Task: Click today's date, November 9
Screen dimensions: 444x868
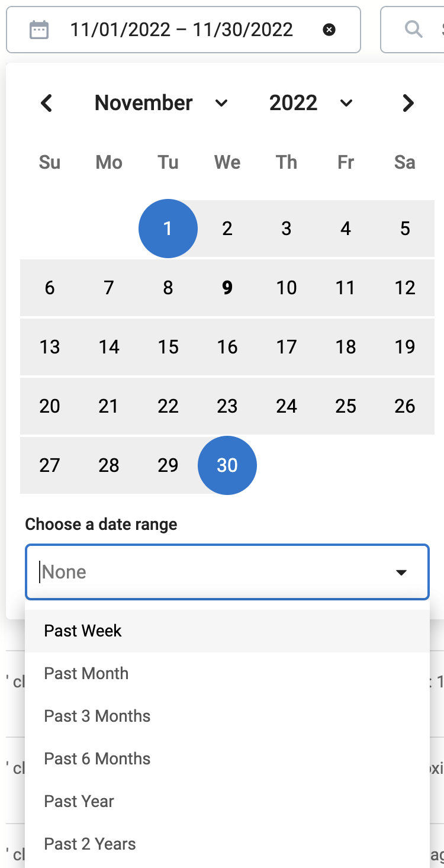Action: (x=227, y=288)
